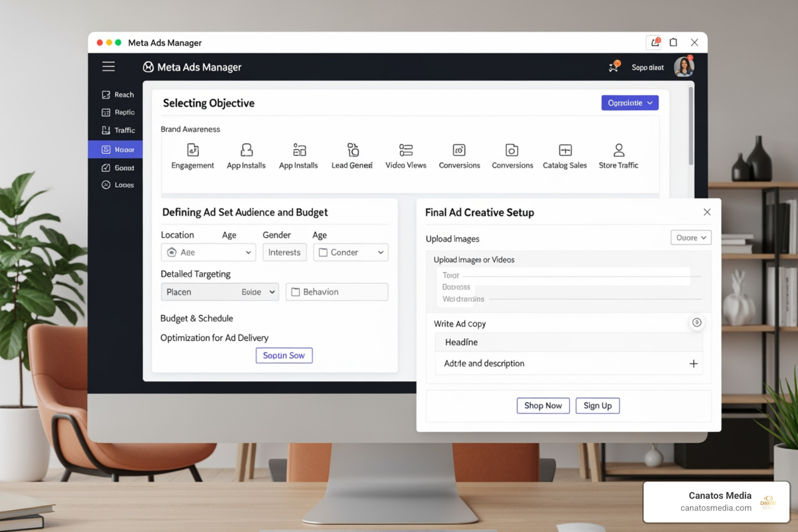The image size is (798, 532).
Task: Toggle the Behavion checkbox
Action: pos(296,292)
